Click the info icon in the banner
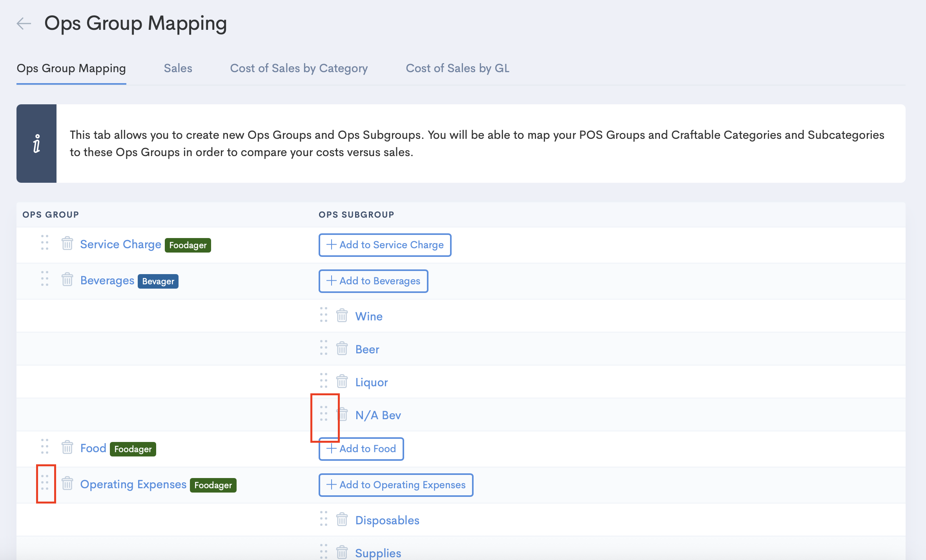The width and height of the screenshot is (926, 560). (36, 144)
